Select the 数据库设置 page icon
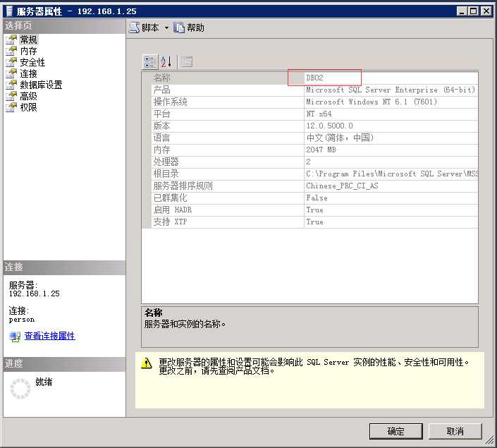 coord(11,85)
